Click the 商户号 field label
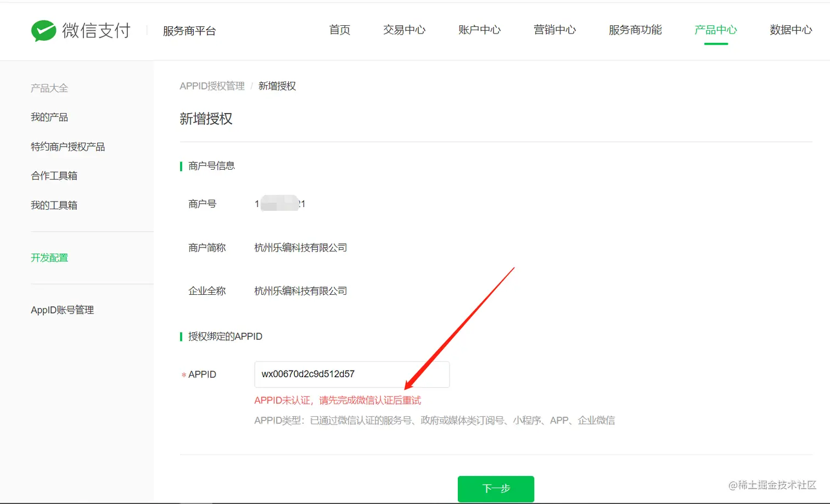Image resolution: width=830 pixels, height=504 pixels. point(202,204)
